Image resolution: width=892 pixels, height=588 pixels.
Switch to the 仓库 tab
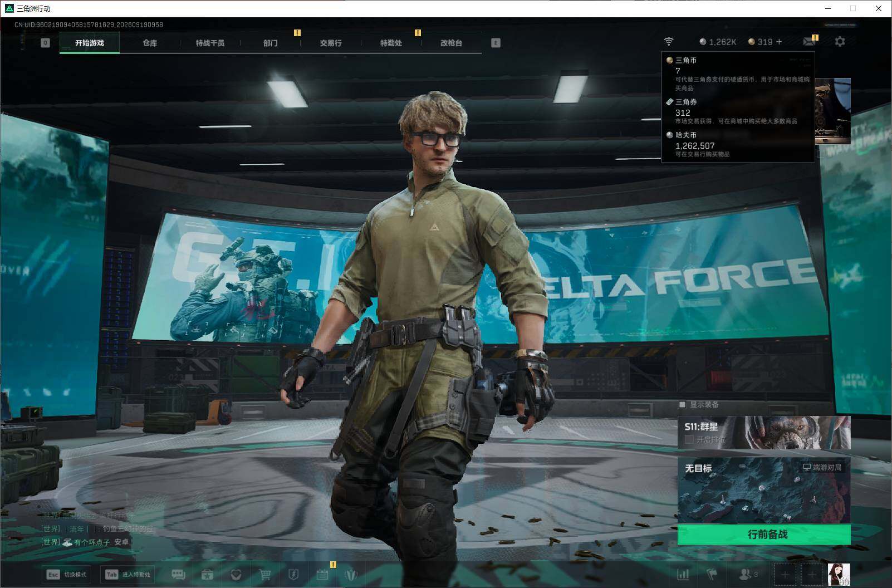[150, 43]
